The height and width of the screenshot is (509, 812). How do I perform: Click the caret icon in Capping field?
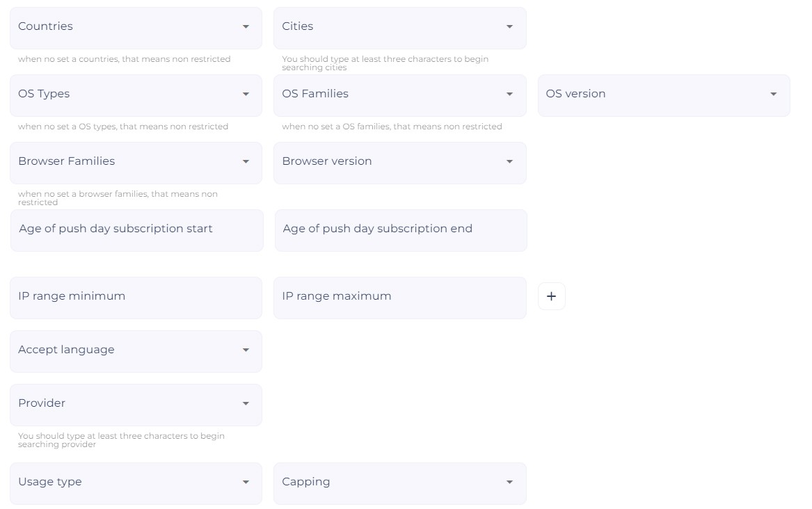pos(509,482)
